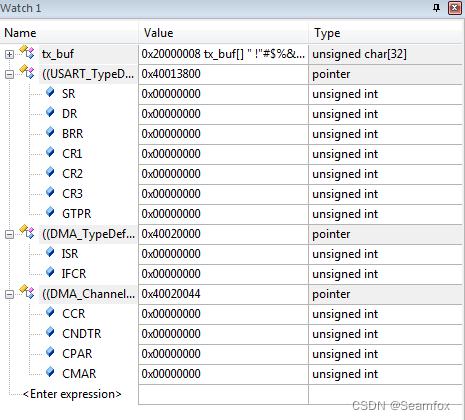Sort by the Name column header

pos(69,33)
